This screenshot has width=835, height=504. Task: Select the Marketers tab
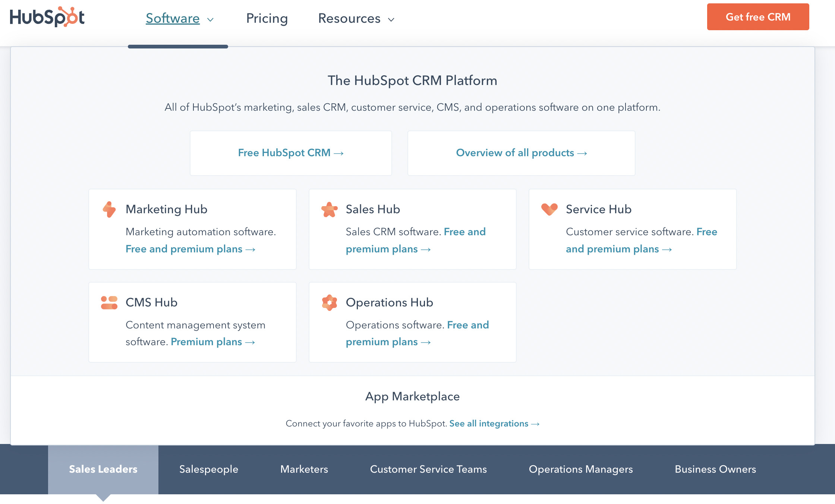coord(304,469)
